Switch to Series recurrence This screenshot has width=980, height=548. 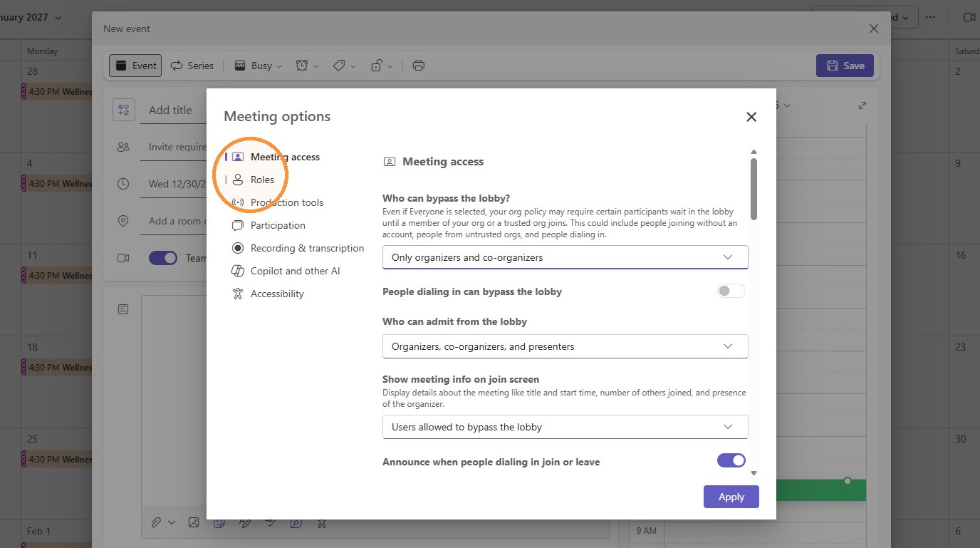point(192,66)
